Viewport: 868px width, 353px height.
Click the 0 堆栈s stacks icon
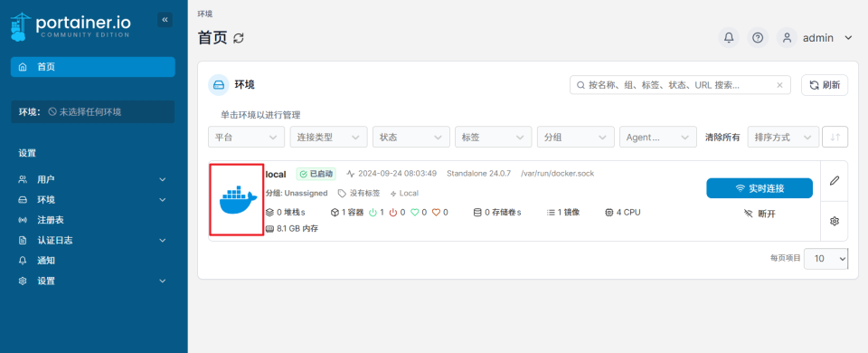(269, 212)
